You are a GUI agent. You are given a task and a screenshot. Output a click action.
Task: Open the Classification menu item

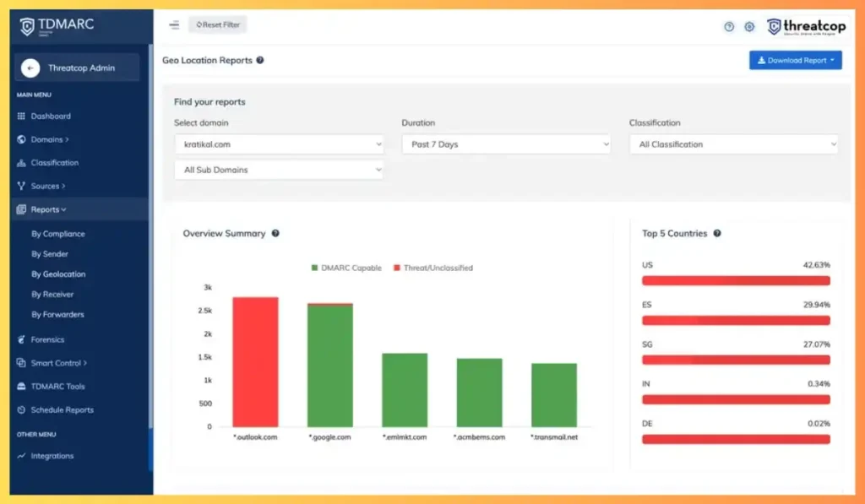(x=55, y=163)
